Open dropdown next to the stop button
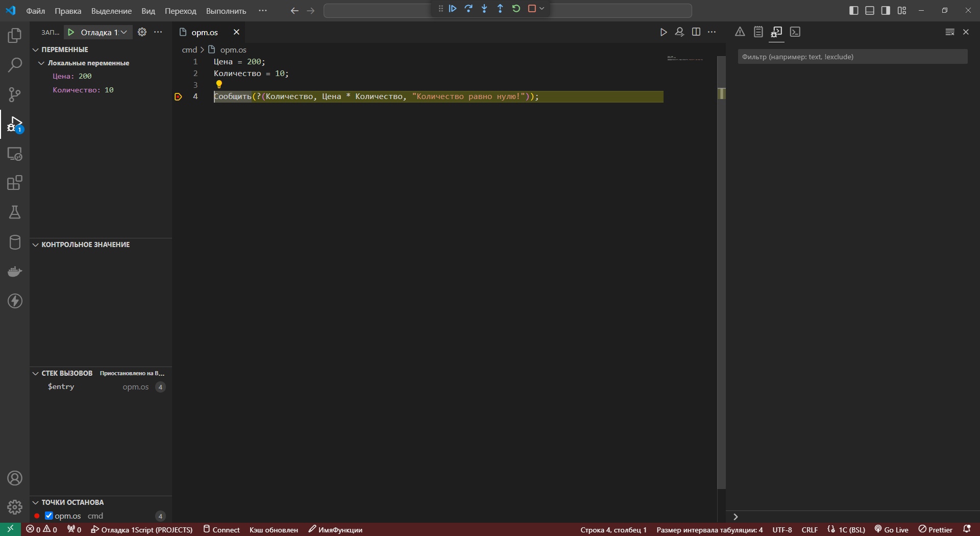 click(542, 9)
